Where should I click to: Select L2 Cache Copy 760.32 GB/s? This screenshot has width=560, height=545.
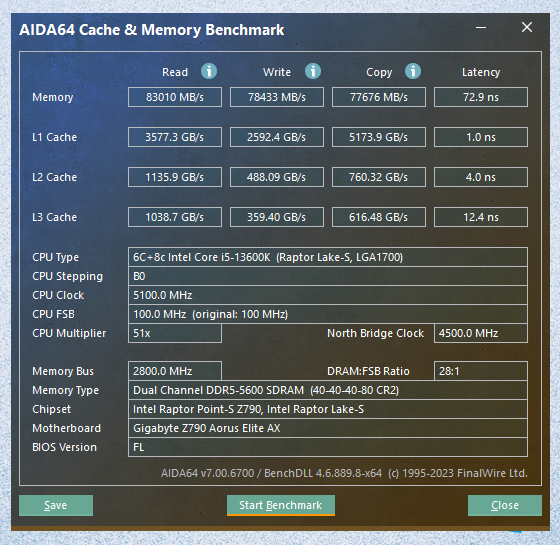(379, 177)
